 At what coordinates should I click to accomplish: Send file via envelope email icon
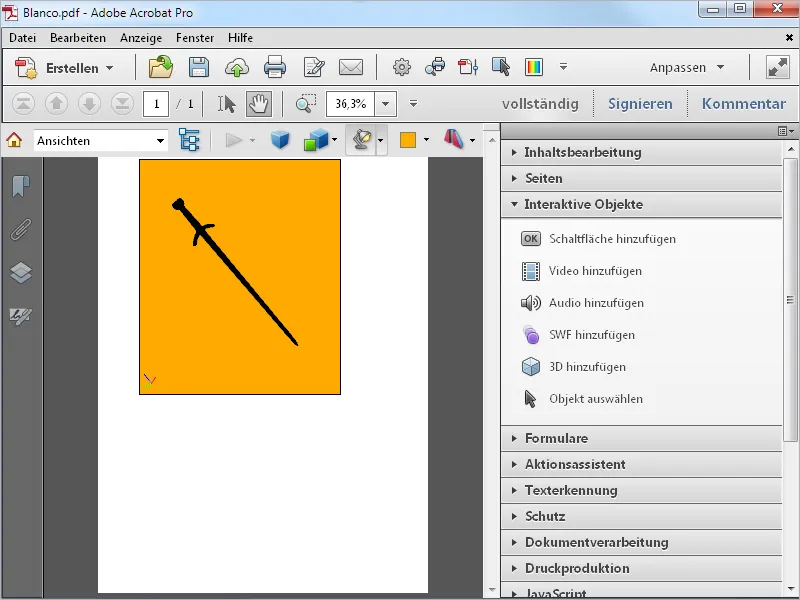[x=351, y=67]
